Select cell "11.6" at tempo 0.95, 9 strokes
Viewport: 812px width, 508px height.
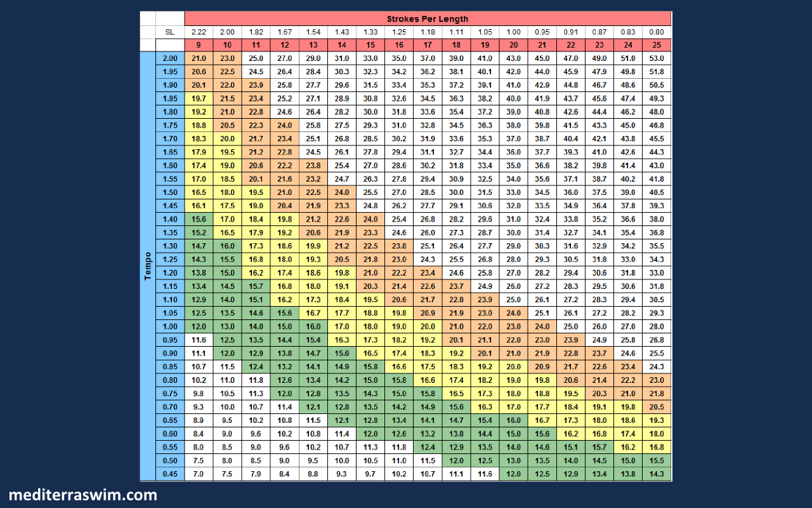pos(199,340)
